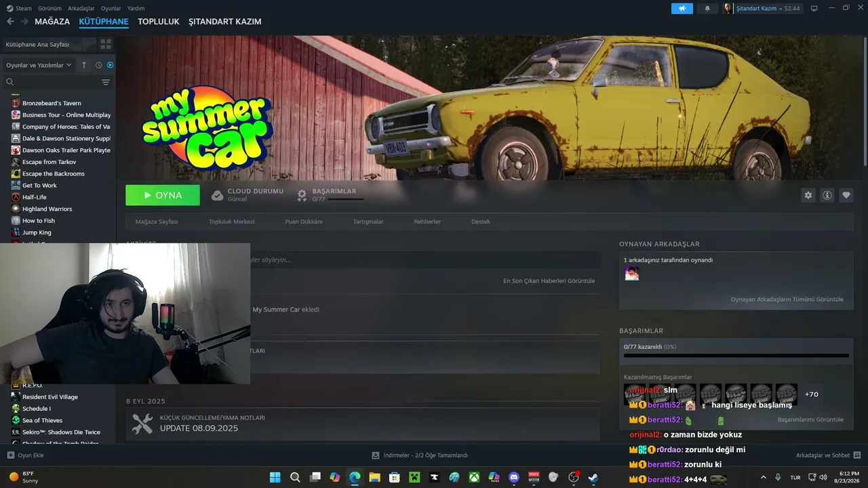This screenshot has width=868, height=488.
Task: Open File Explorer from the taskbar
Action: 374,477
